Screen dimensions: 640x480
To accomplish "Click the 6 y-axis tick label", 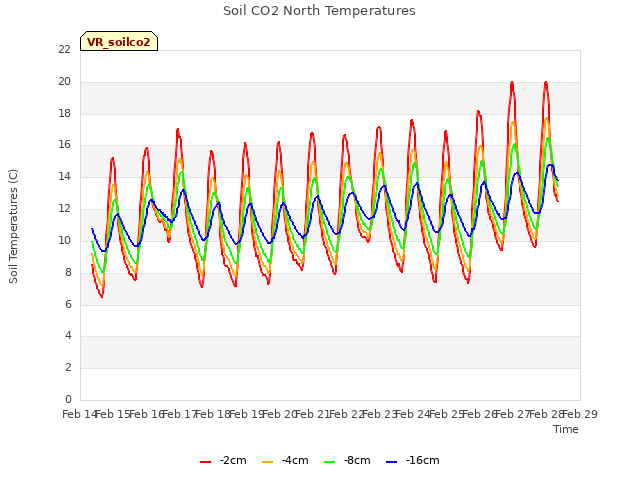I will pyautogui.click(x=68, y=304).
